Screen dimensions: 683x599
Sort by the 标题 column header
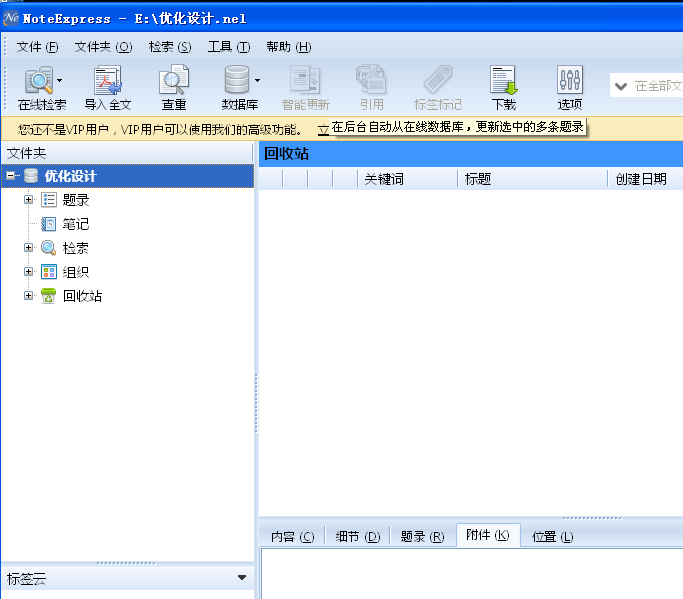pos(532,179)
